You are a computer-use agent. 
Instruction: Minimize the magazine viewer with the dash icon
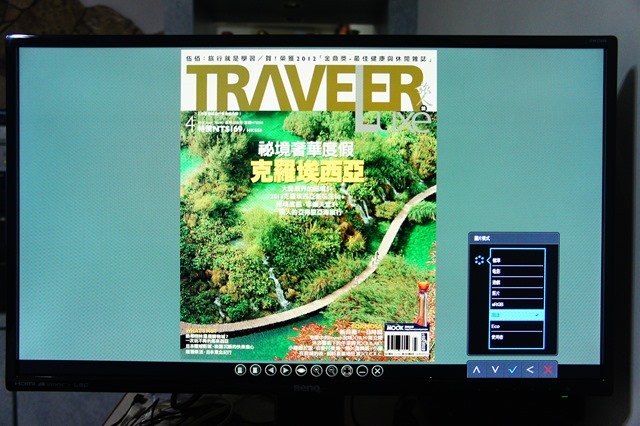(362, 371)
